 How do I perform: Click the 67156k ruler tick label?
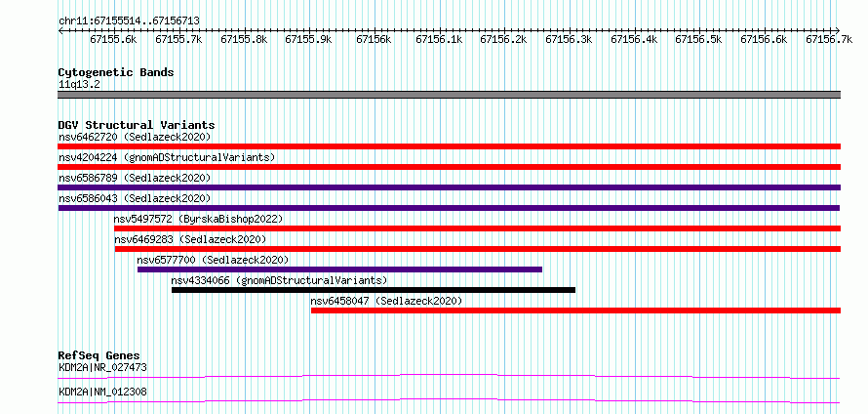[374, 39]
